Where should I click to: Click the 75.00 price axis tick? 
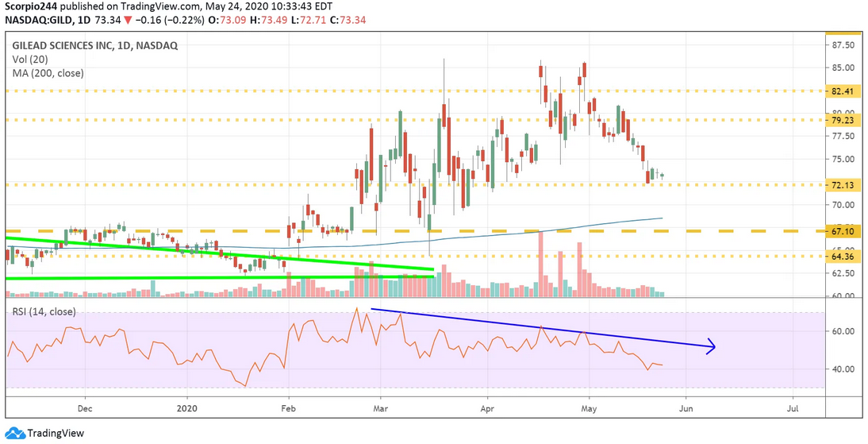pyautogui.click(x=843, y=159)
